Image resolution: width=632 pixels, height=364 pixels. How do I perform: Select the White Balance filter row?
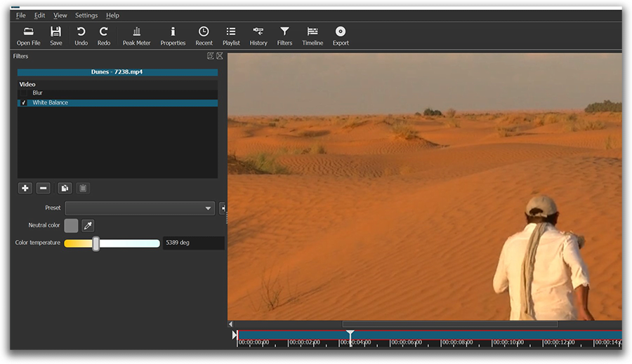(x=117, y=102)
